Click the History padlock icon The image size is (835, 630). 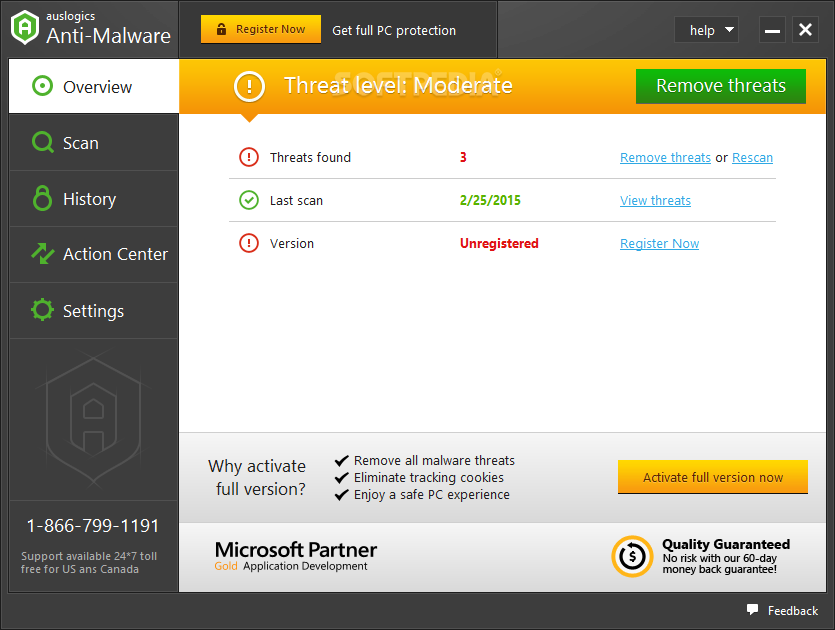43,198
